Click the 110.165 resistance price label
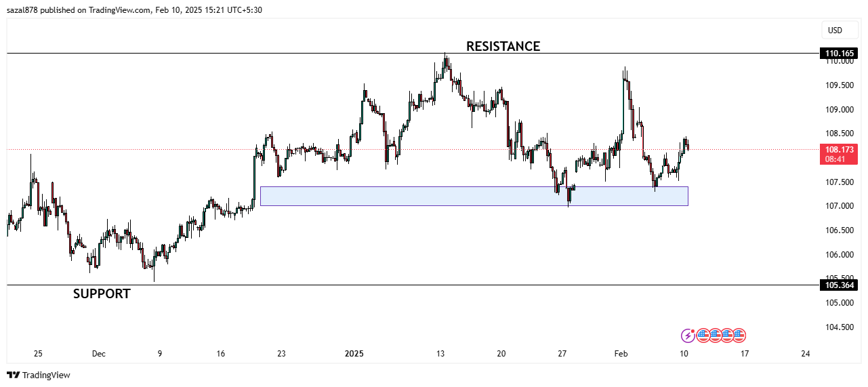868x387 pixels. pos(839,54)
